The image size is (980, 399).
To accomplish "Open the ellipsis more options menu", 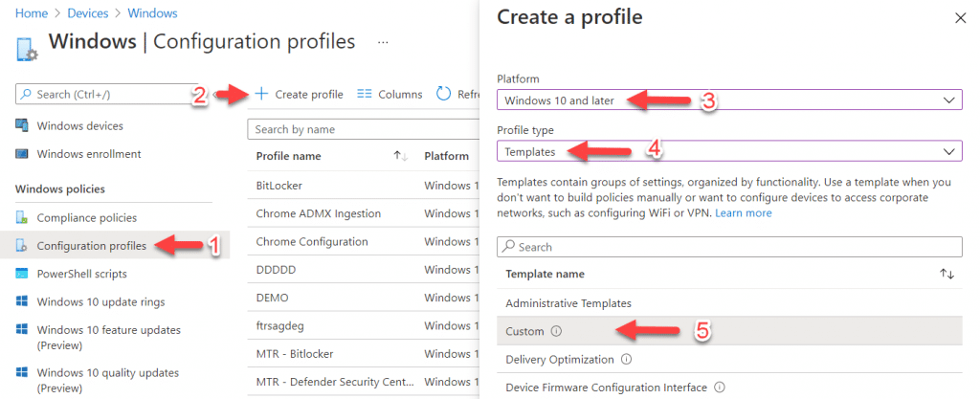I will click(383, 42).
